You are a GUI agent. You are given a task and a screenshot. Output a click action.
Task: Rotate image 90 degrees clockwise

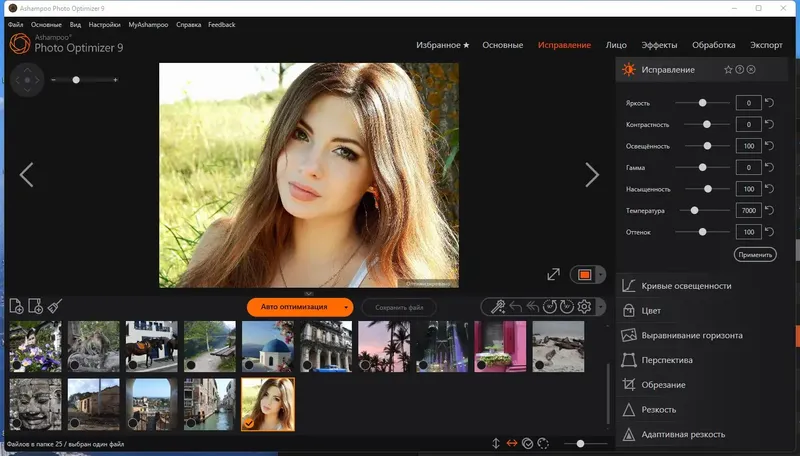tap(567, 307)
